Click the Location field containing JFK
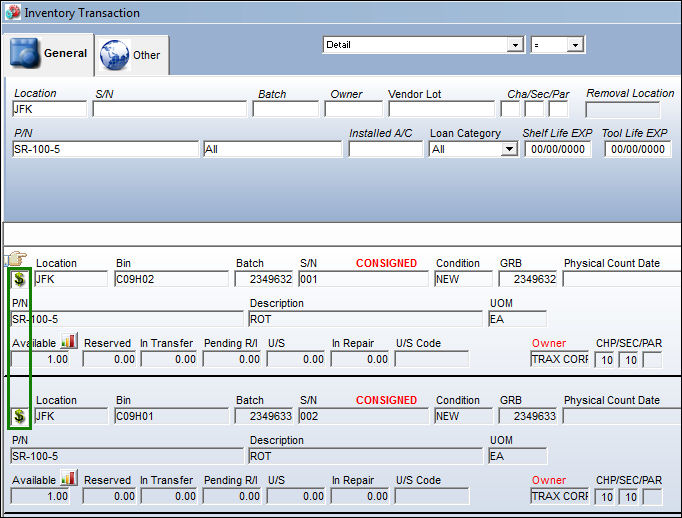Image resolution: width=682 pixels, height=518 pixels. pos(49,109)
